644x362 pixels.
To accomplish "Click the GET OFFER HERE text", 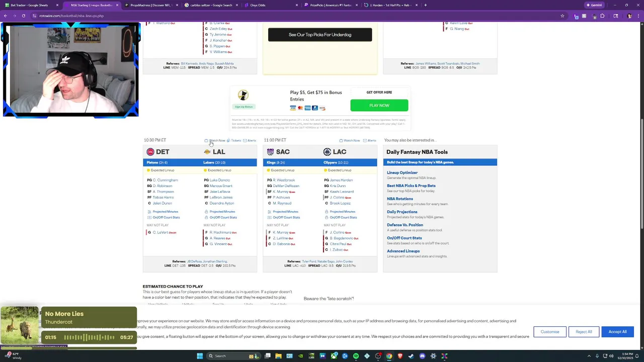I will coord(379,93).
